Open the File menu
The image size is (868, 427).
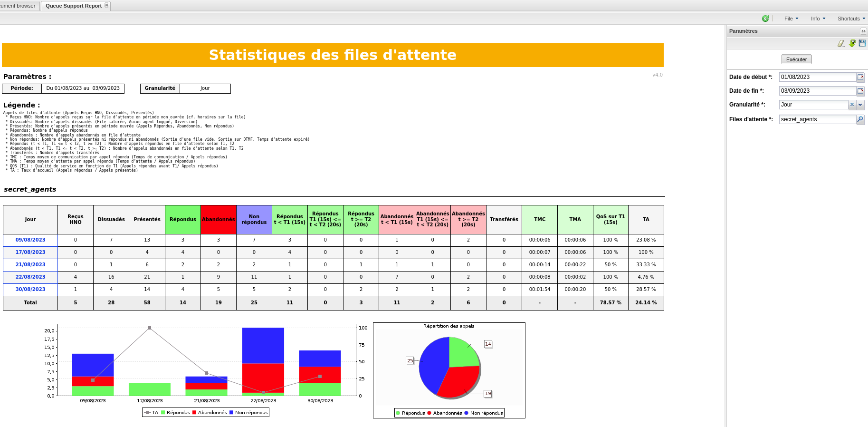[791, 19]
